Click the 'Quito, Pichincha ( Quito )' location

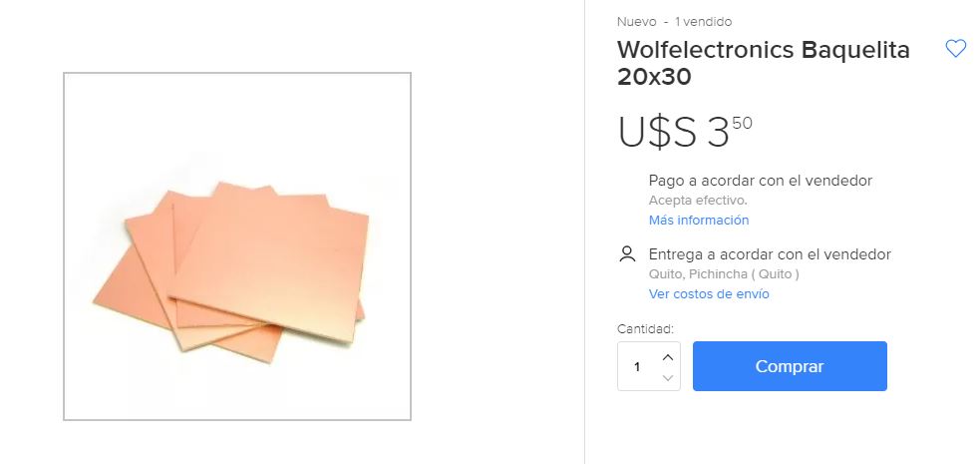pyautogui.click(x=724, y=273)
